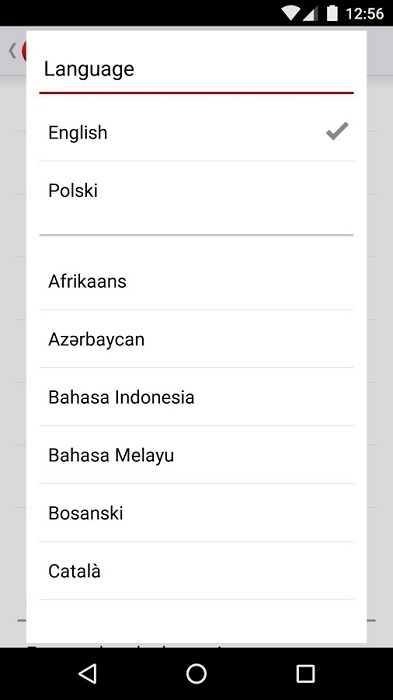Tap the Language dialog title
Image resolution: width=393 pixels, height=700 pixels.
(x=89, y=69)
